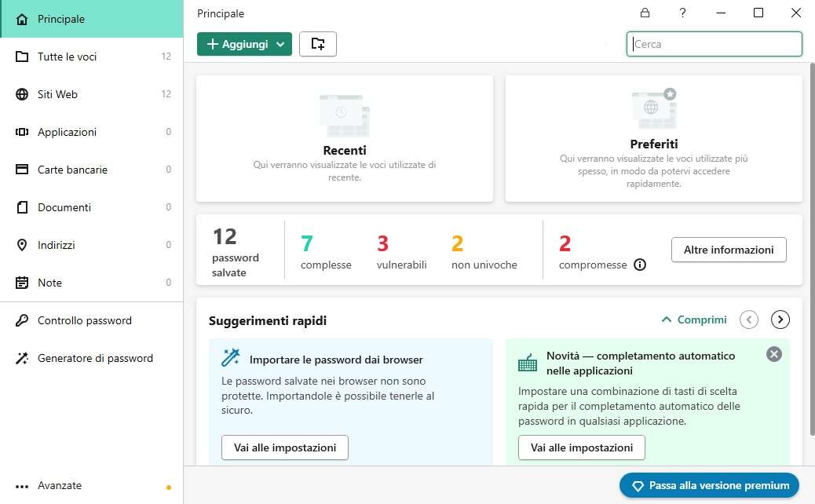Click the info icon beside compromesse

[x=640, y=265]
